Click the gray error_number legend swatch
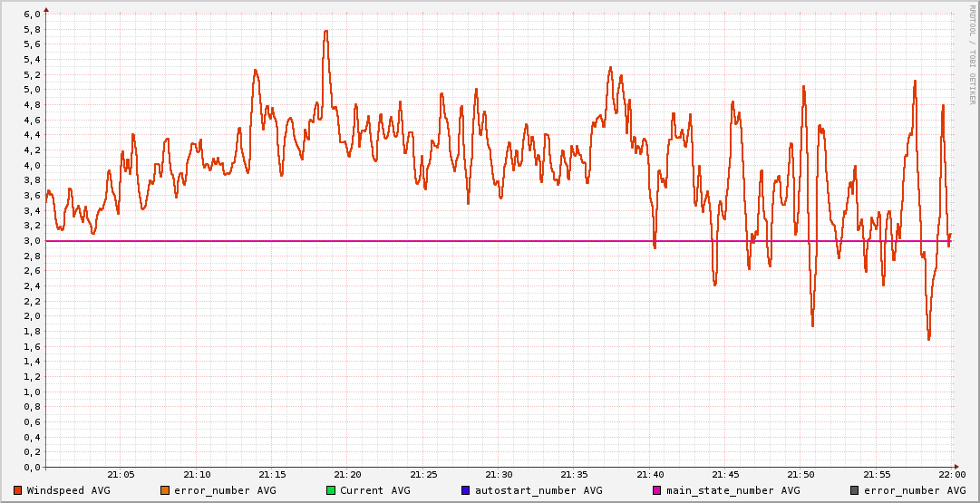This screenshot has width=980, height=503. pyautogui.click(x=854, y=490)
